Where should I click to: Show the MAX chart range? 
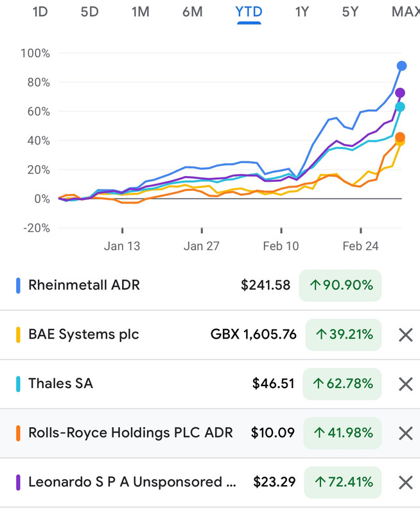coord(406,12)
